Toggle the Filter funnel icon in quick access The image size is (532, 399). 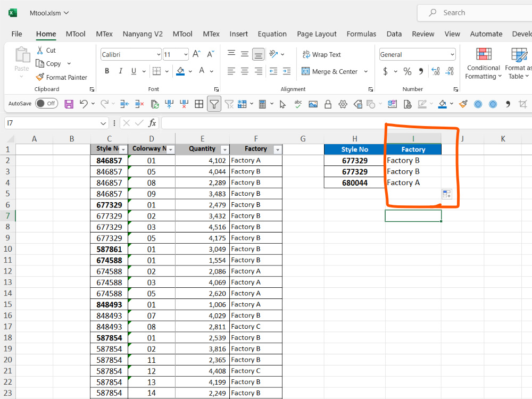click(x=214, y=104)
